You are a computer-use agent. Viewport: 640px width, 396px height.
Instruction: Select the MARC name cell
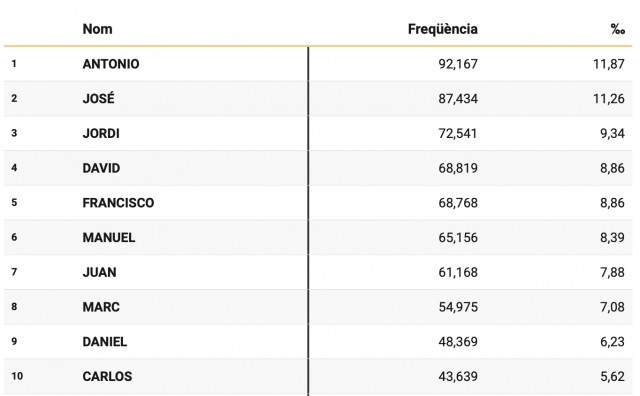point(101,307)
